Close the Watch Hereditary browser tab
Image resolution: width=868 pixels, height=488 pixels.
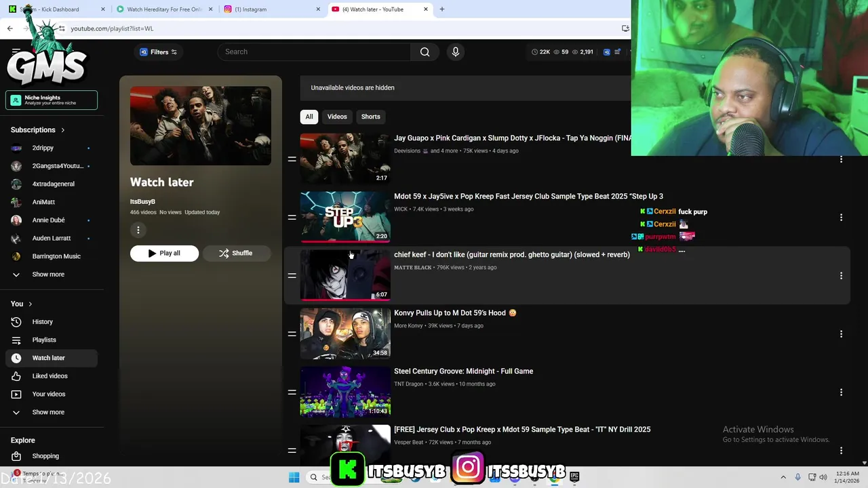[211, 9]
